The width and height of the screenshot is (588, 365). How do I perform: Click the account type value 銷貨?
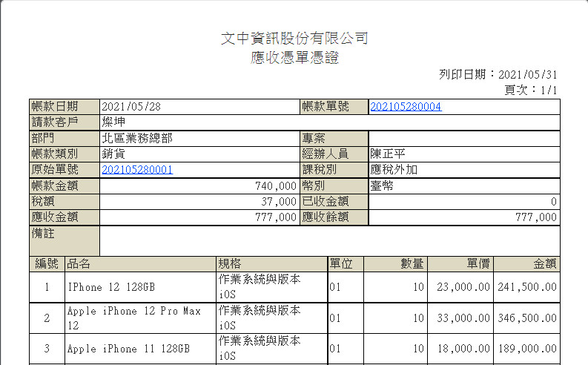(x=113, y=154)
